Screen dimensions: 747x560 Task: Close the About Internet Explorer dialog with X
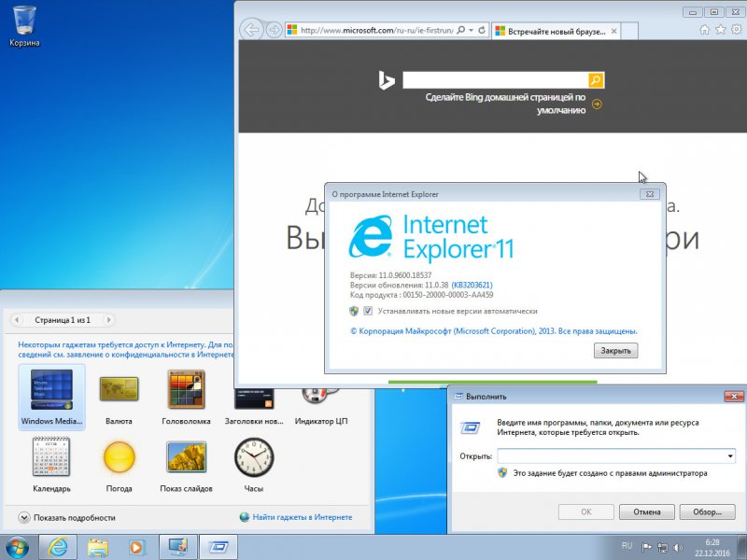649,194
